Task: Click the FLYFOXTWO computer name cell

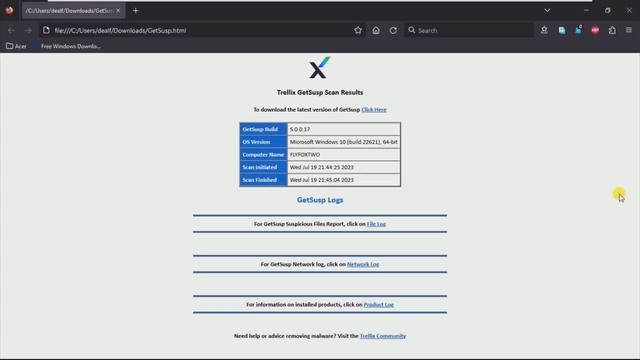Action: tap(344, 154)
